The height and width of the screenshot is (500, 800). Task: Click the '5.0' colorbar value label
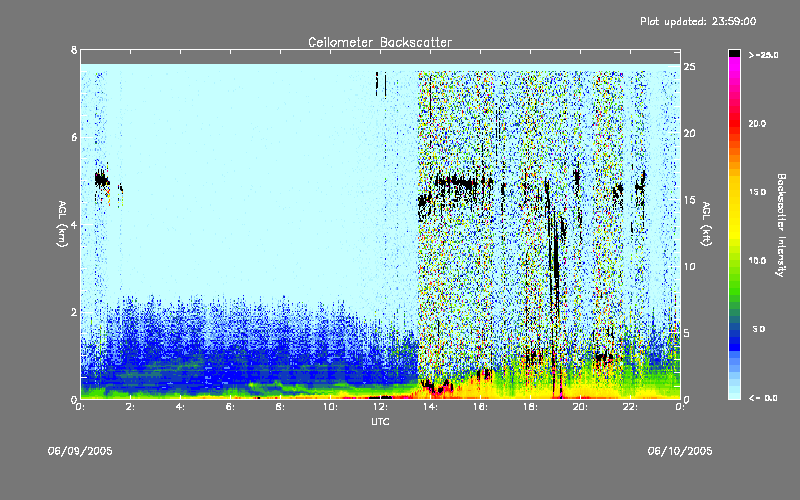759,329
